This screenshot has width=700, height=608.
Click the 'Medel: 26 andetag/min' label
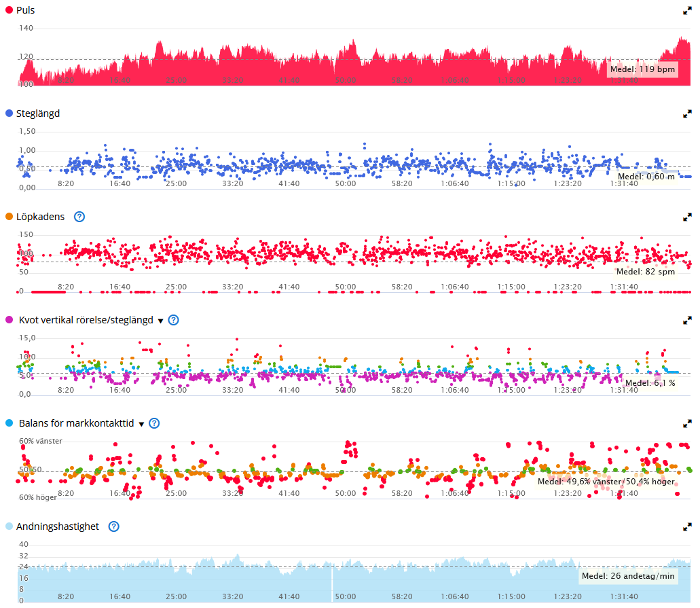(628, 576)
